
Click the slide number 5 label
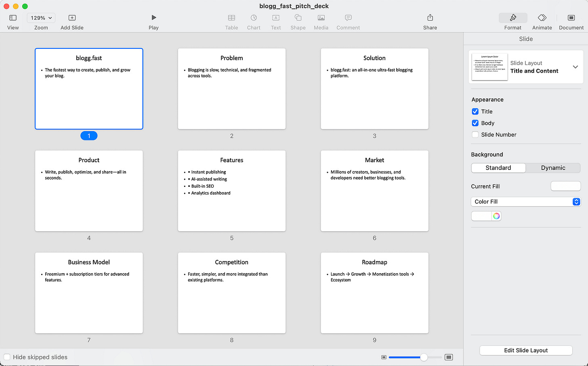[232, 238]
